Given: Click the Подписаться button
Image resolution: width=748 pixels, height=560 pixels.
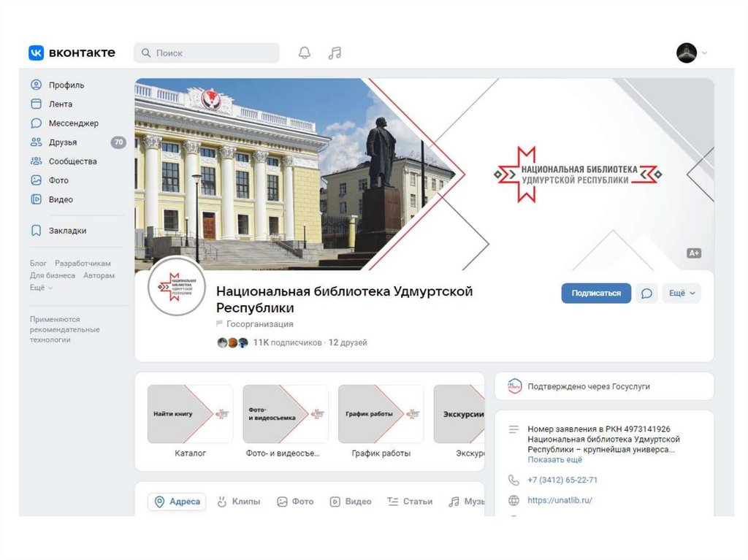Looking at the screenshot, I should click(596, 293).
